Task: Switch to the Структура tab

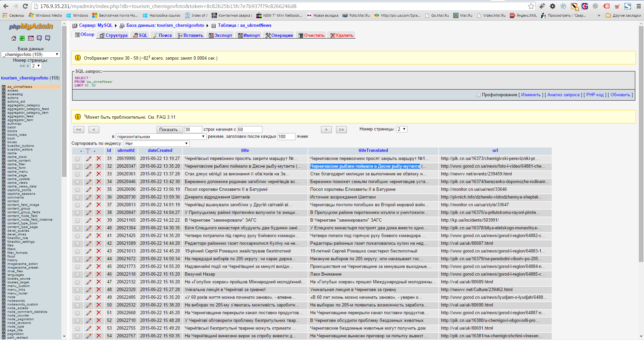Action: pos(114,35)
